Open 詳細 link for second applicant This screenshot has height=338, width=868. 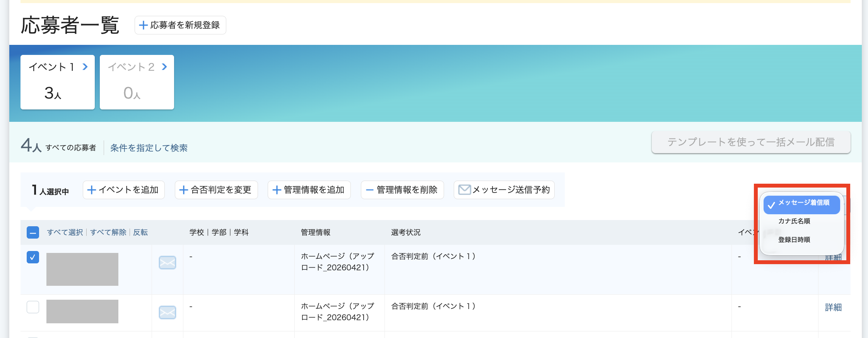[833, 307]
